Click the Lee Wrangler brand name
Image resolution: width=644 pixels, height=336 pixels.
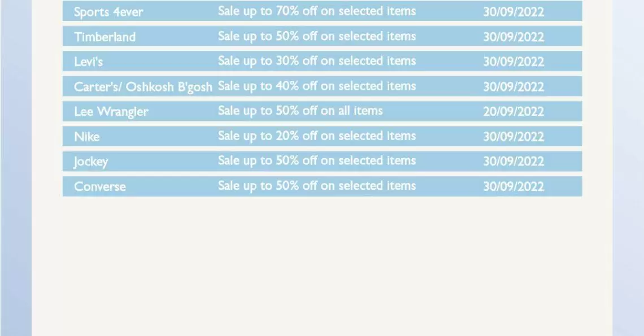(111, 112)
